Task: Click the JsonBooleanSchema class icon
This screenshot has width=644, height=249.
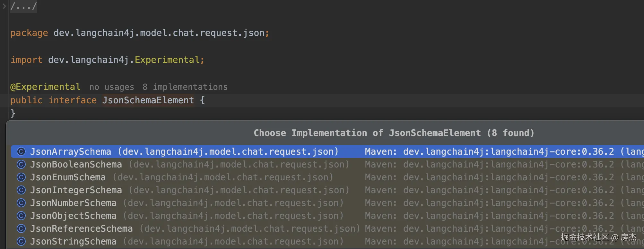Action: coord(21,164)
